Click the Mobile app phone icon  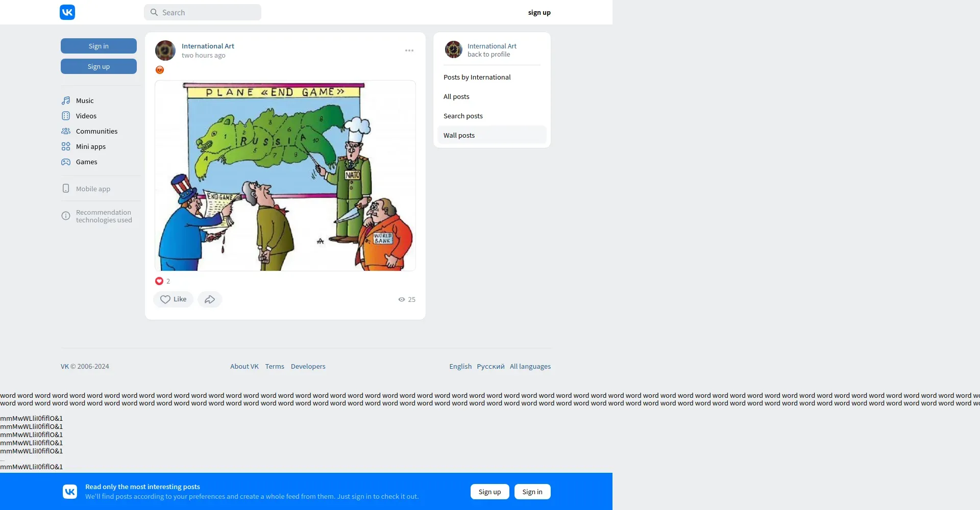click(x=66, y=188)
